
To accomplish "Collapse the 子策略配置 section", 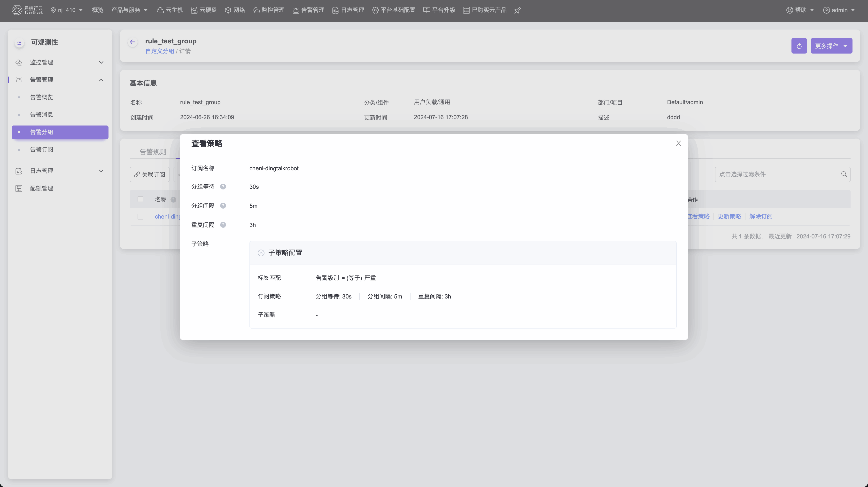I will pyautogui.click(x=261, y=253).
